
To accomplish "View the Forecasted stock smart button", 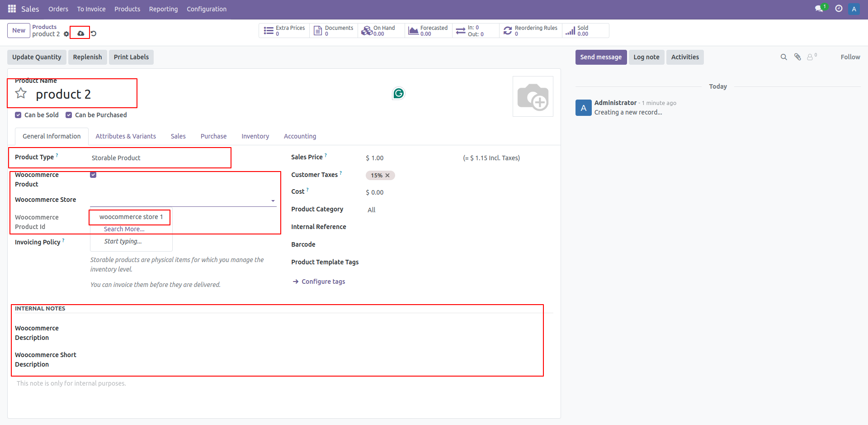I will tap(427, 30).
